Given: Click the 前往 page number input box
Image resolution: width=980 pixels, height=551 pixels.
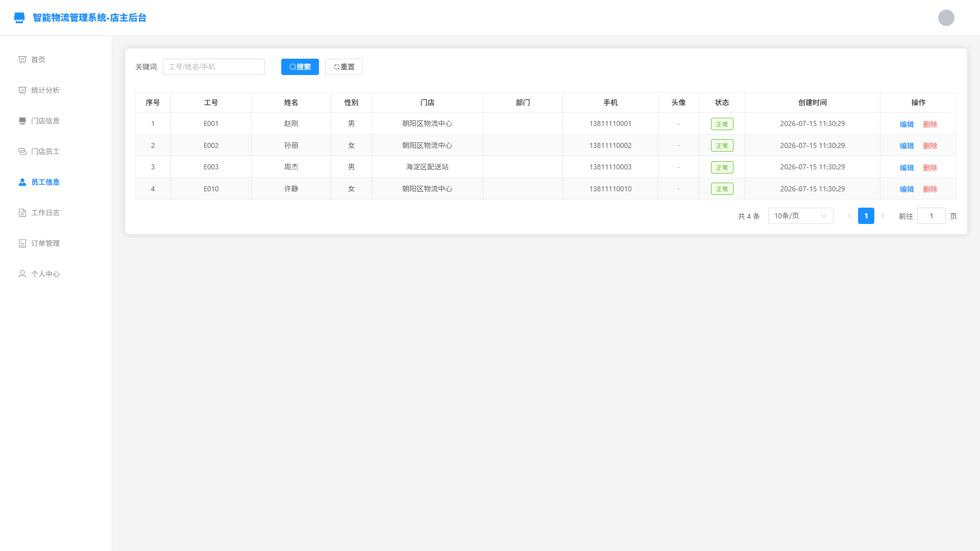Looking at the screenshot, I should (931, 216).
